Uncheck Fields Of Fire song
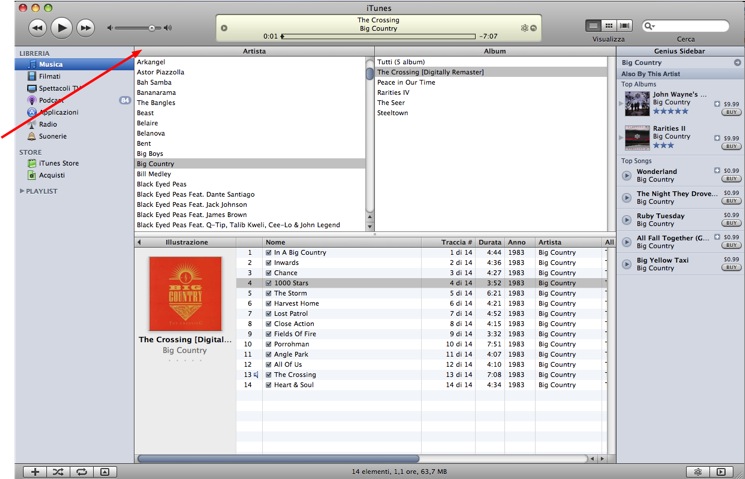Viewport: 745px width, 479px height. (268, 334)
